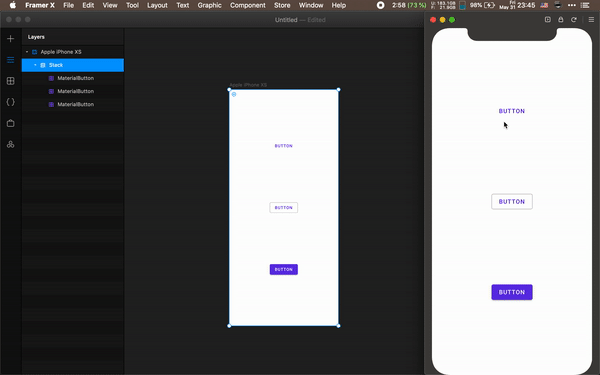
Task: Select the Stack layer row
Action: tap(73, 65)
